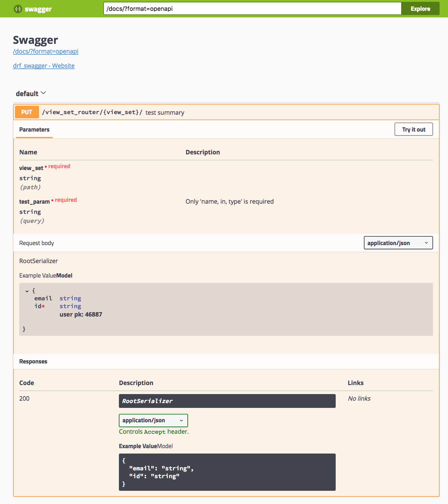Click the view_set parameter name
The height and width of the screenshot is (504, 448).
pyautogui.click(x=31, y=168)
